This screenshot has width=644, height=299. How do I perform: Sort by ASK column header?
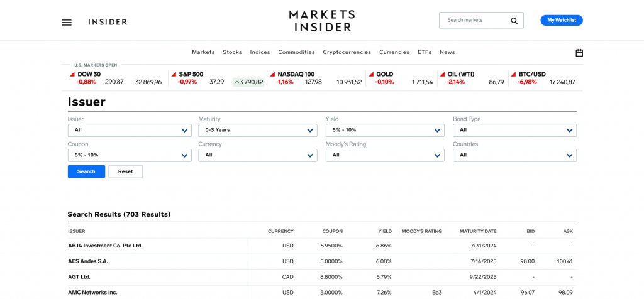(x=568, y=231)
